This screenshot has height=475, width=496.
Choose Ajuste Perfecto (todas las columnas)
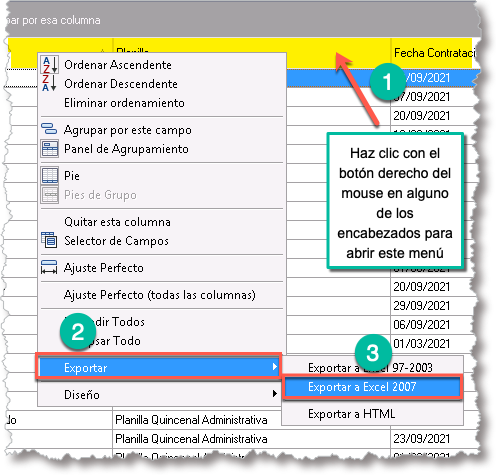pos(161,295)
